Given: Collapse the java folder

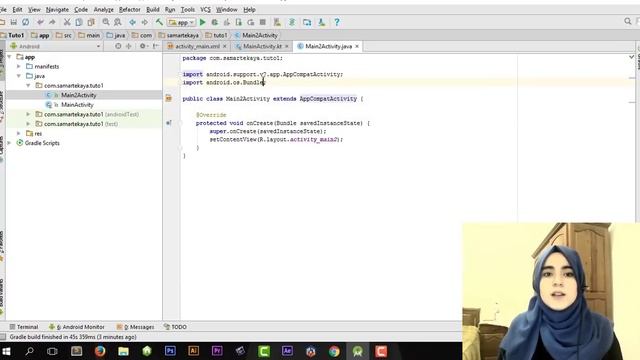Looking at the screenshot, I should click(x=19, y=76).
